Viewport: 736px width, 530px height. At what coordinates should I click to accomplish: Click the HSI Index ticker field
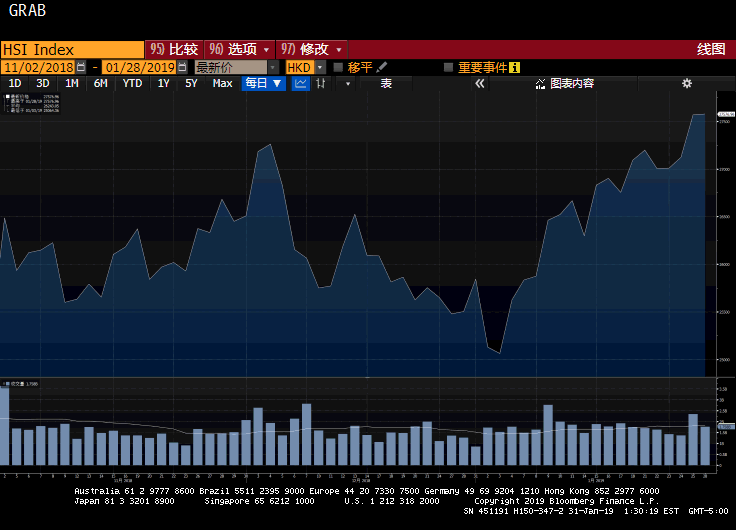point(72,49)
